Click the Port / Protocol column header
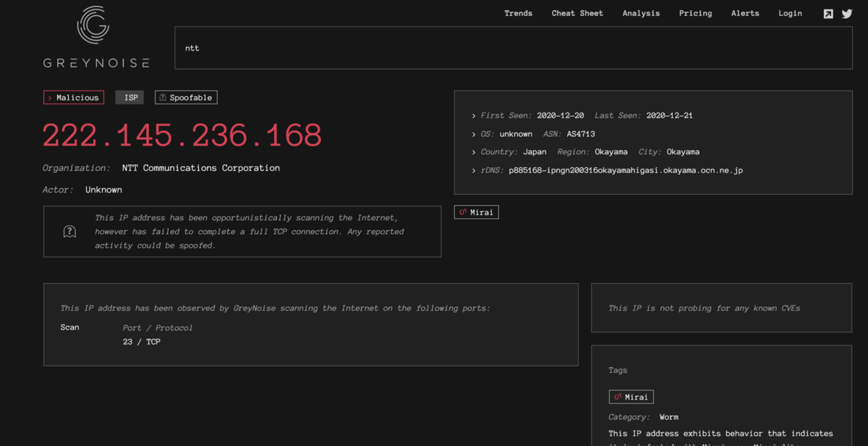The height and width of the screenshot is (446, 868). (158, 328)
